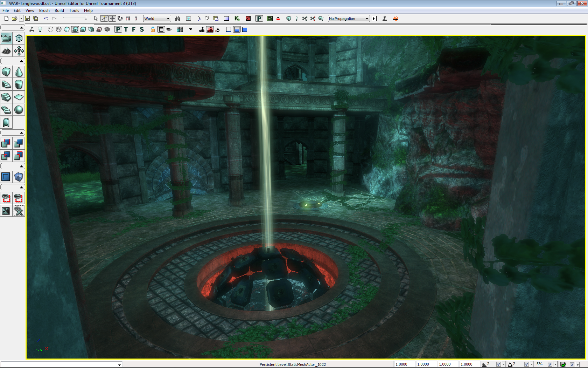Build lighting from the toolbar

297,19
